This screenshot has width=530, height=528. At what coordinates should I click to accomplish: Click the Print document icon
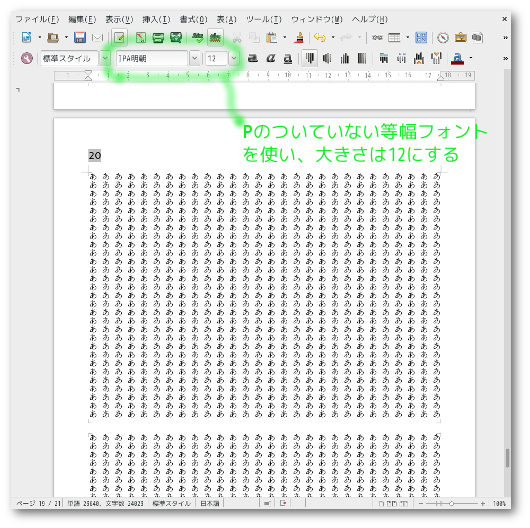tap(158, 38)
